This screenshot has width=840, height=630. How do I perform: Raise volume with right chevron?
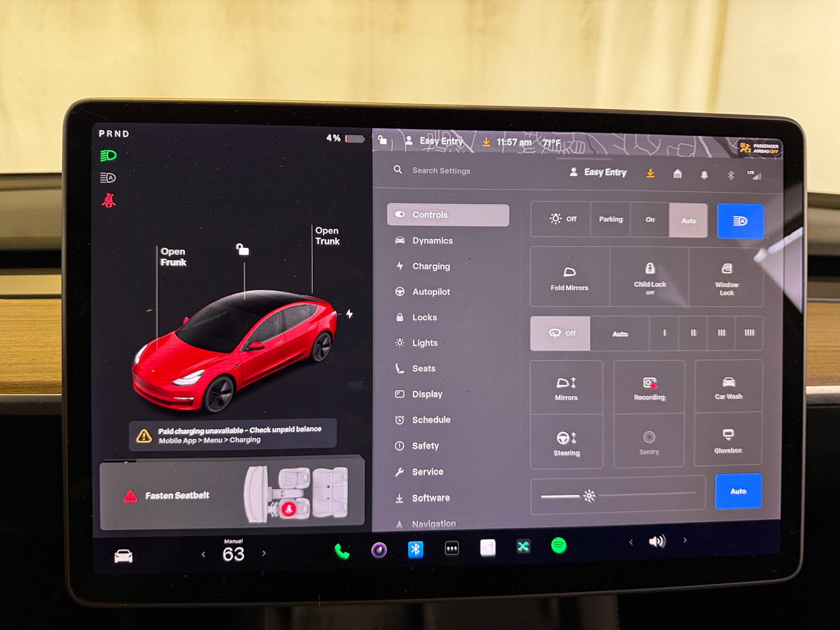click(x=685, y=540)
